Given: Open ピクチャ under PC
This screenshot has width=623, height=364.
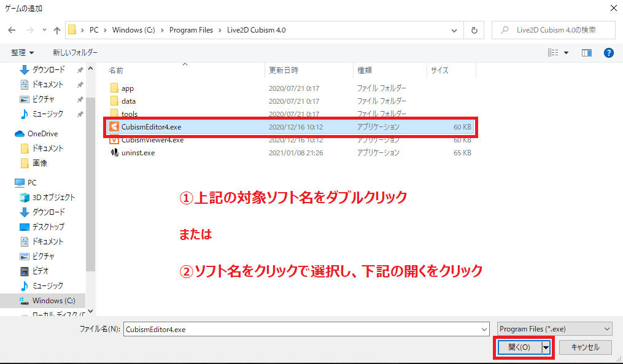Looking at the screenshot, I should pos(44,256).
